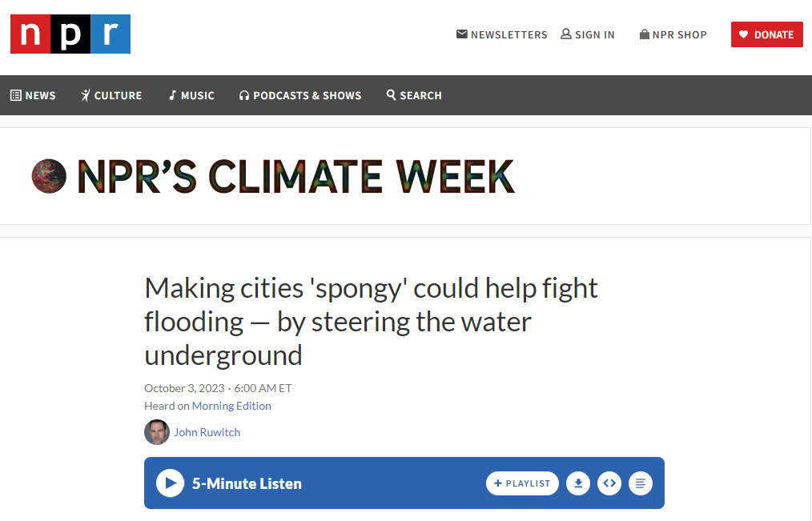Expand the Podcasts & Shows menu
The width and height of the screenshot is (812, 521).
(299, 96)
